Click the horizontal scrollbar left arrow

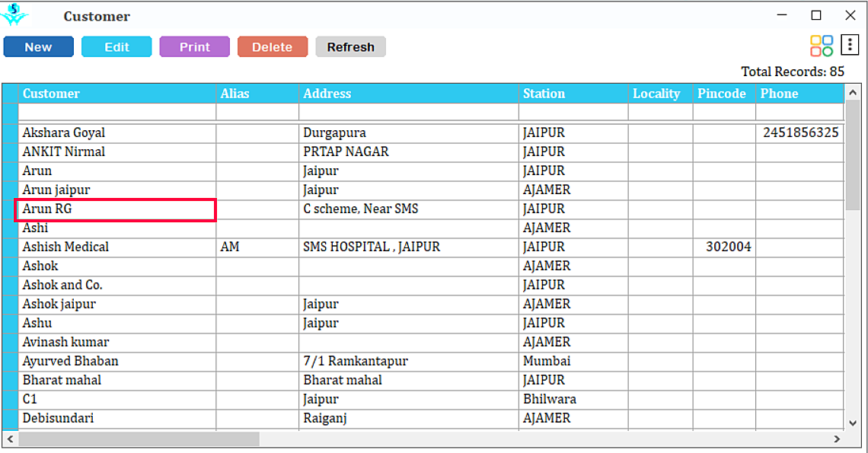coord(10,439)
